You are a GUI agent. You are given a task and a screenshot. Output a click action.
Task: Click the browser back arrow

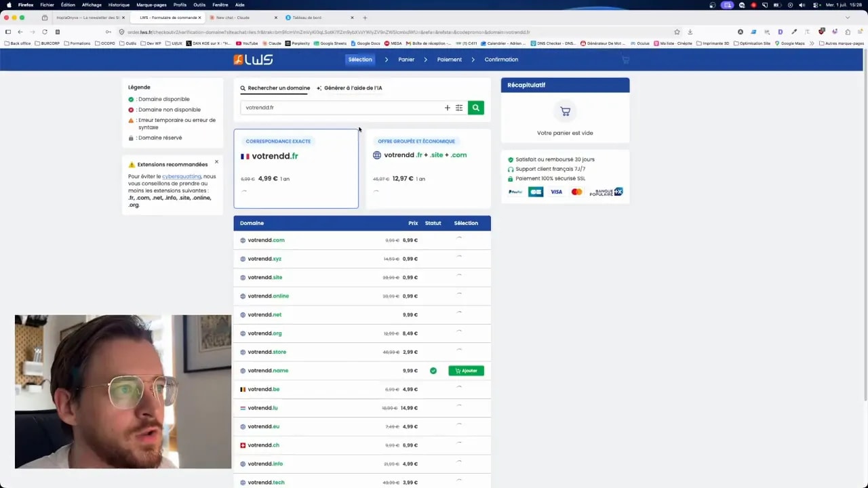tap(20, 32)
